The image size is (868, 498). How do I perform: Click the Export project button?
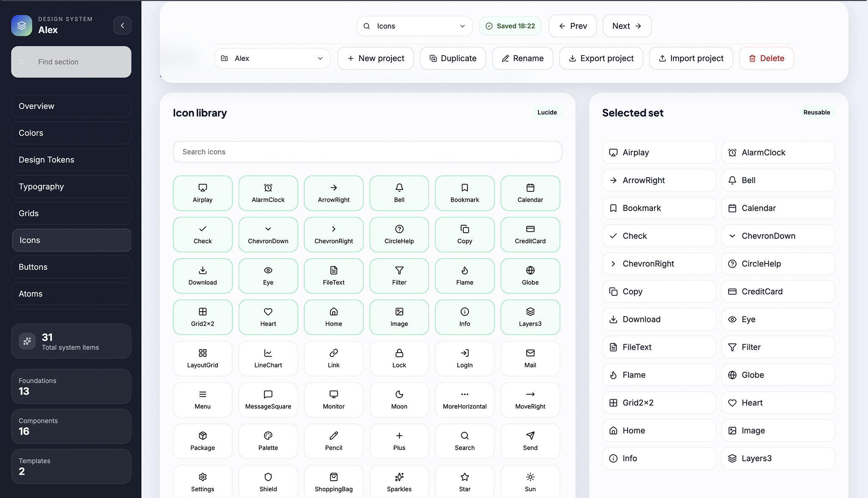tap(601, 58)
